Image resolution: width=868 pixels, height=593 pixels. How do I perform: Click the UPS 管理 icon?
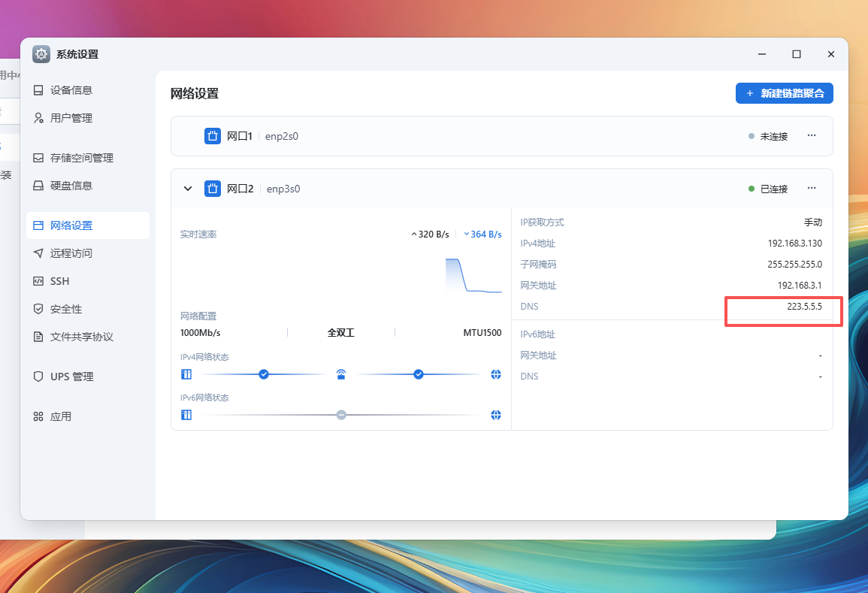(x=38, y=377)
